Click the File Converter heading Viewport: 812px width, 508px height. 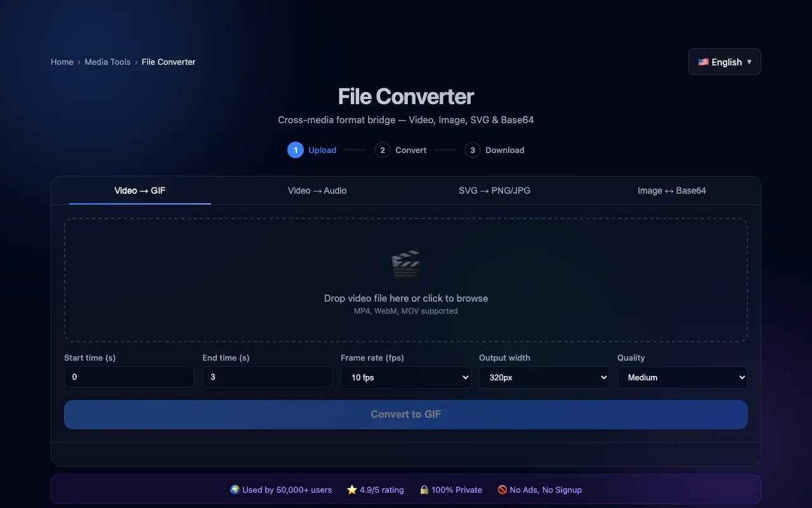[x=406, y=97]
